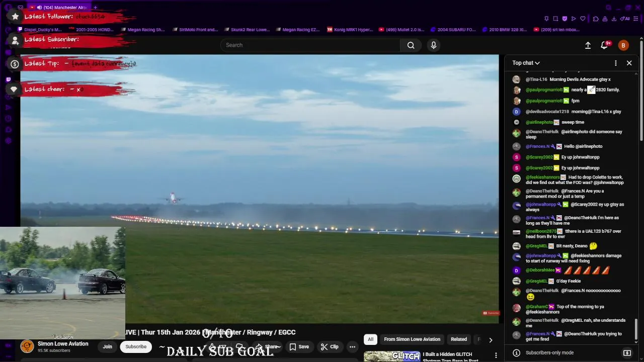Open the browser downloads icon
644x362 pixels.
tap(614, 19)
